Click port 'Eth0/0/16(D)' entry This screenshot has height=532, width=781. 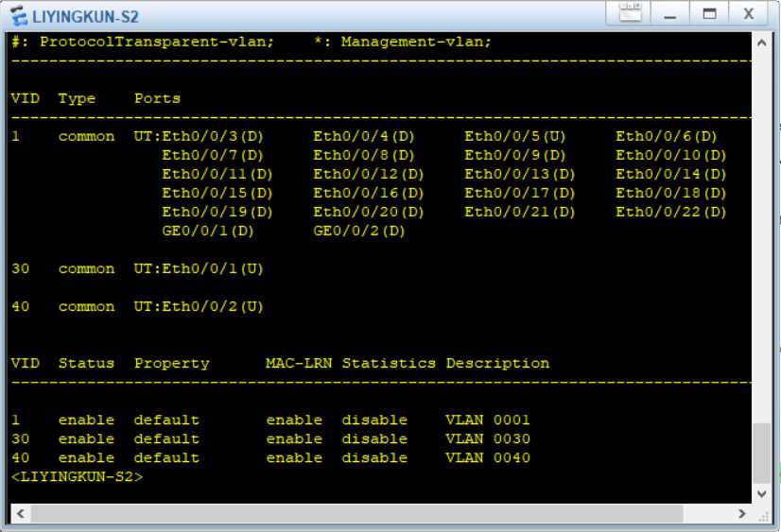pyautogui.click(x=369, y=193)
